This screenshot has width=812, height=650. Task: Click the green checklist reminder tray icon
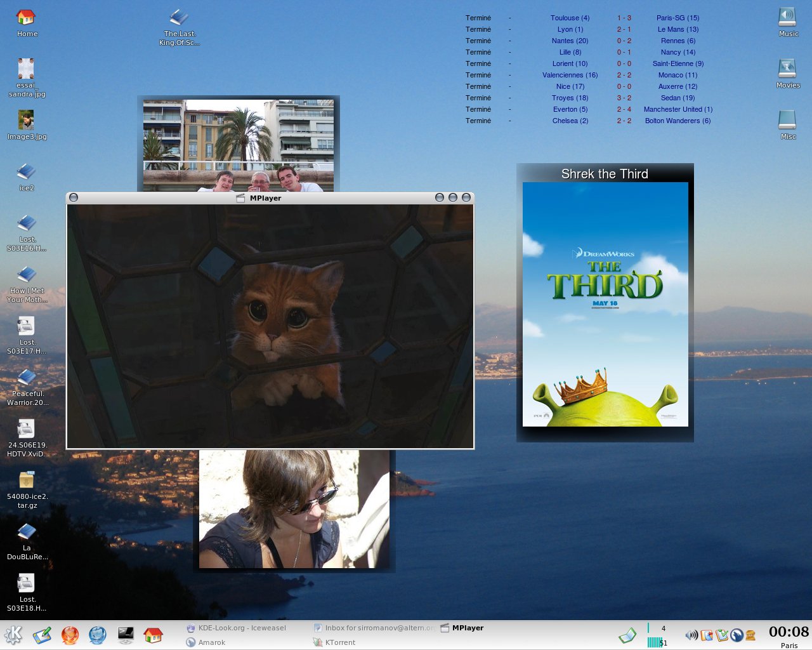(x=722, y=635)
